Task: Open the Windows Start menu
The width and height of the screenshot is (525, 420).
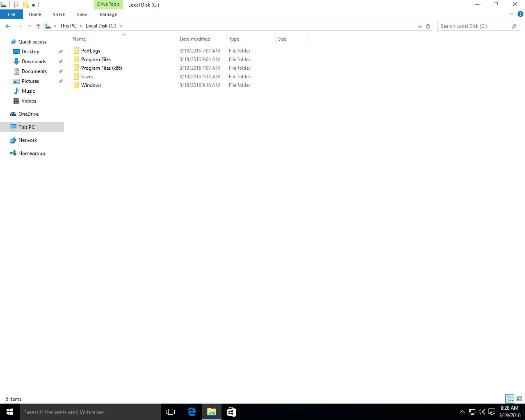Action: click(x=10, y=412)
